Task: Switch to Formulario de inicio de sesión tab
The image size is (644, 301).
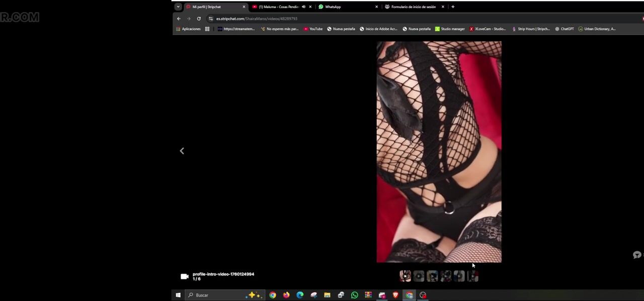Action: [x=413, y=7]
